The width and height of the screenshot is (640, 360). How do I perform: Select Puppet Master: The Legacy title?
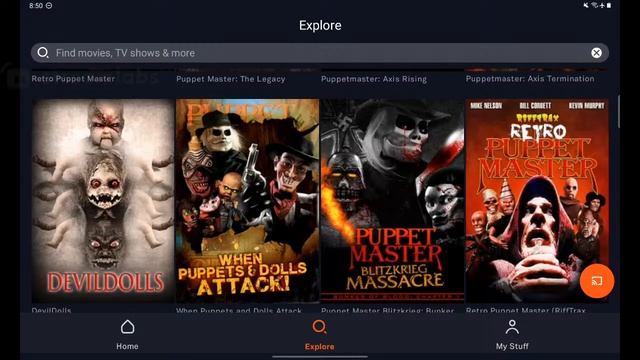pyautogui.click(x=231, y=79)
